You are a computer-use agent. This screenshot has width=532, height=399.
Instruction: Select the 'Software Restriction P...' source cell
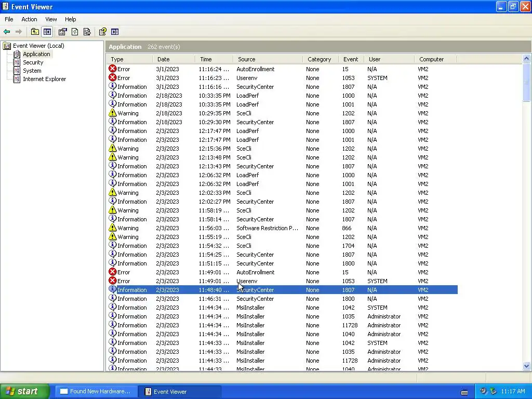tap(267, 228)
